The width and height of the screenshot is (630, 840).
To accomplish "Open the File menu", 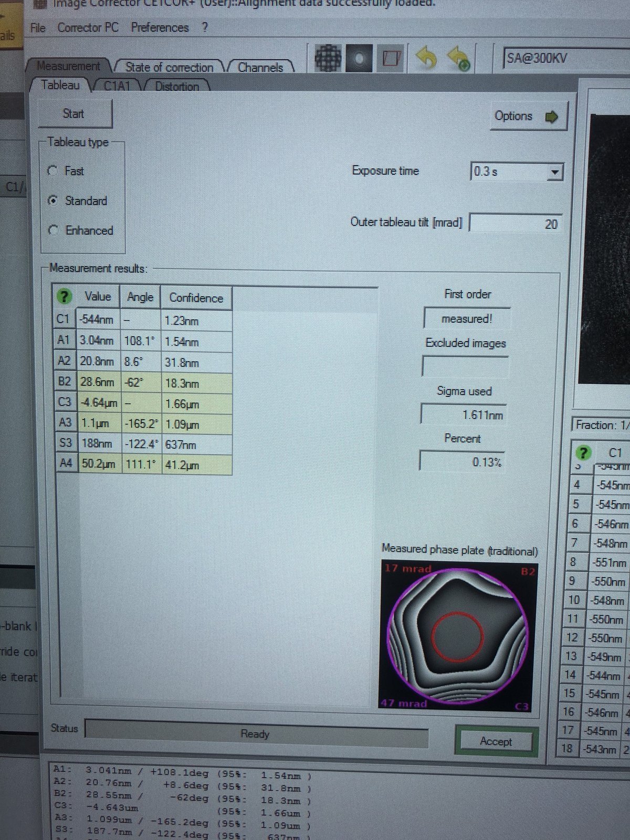I will click(x=38, y=27).
